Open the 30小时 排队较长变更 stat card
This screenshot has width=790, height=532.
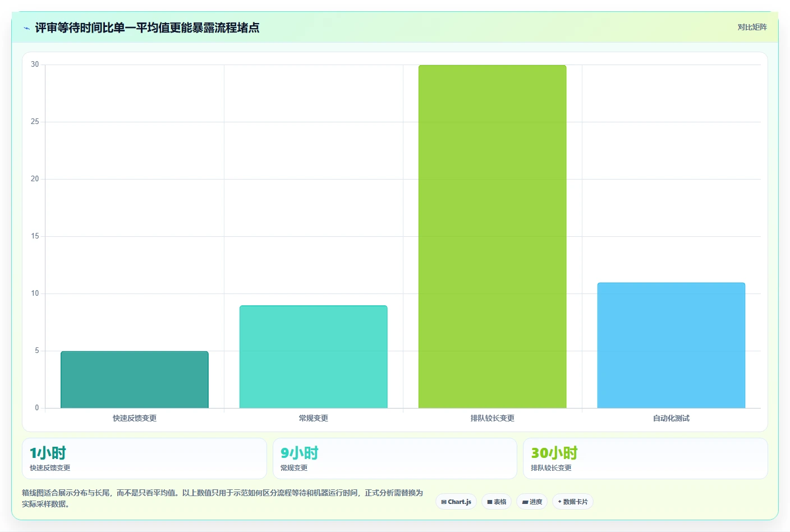645,458
